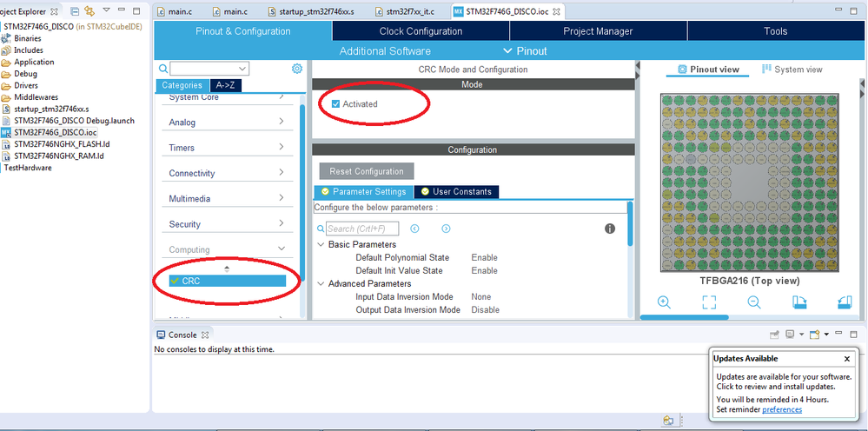
Task: Close the Console tab
Action: pyautogui.click(x=205, y=335)
